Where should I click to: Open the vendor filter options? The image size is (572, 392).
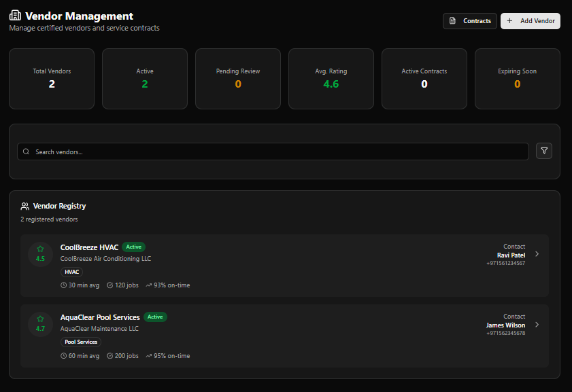pyautogui.click(x=544, y=151)
